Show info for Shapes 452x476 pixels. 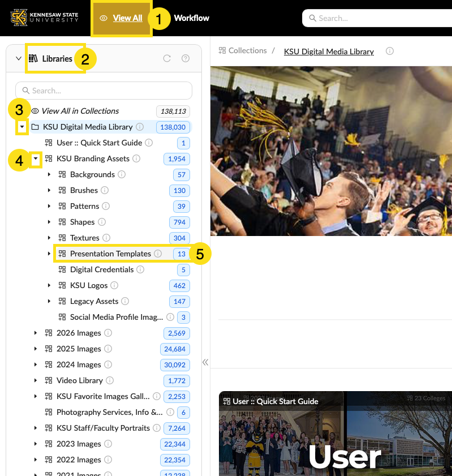102,222
